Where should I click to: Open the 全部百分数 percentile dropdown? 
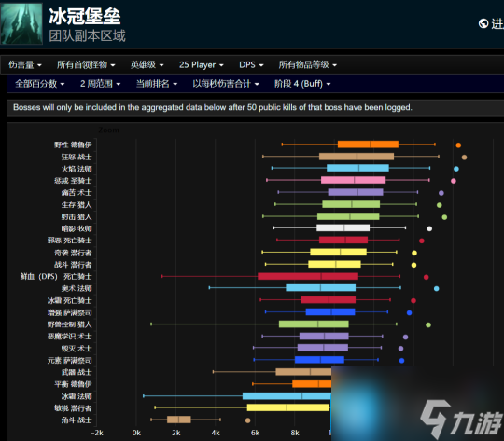40,84
